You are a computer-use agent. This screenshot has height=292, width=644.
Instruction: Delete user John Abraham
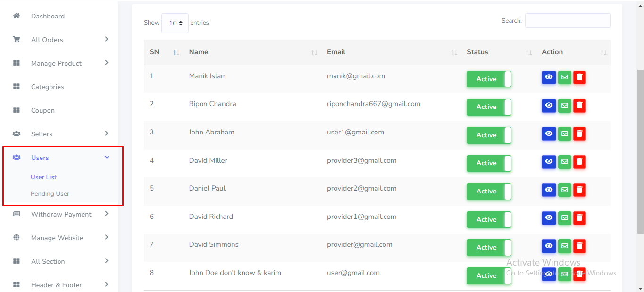[579, 134]
